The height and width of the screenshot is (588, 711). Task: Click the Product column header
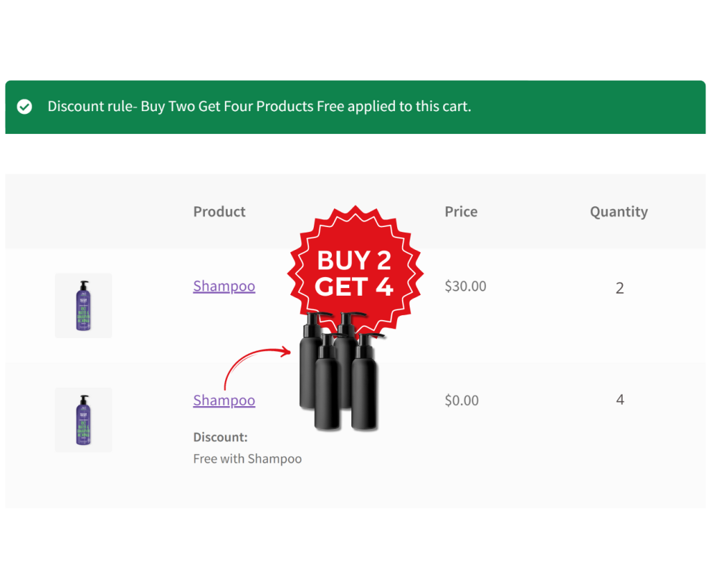tap(219, 212)
